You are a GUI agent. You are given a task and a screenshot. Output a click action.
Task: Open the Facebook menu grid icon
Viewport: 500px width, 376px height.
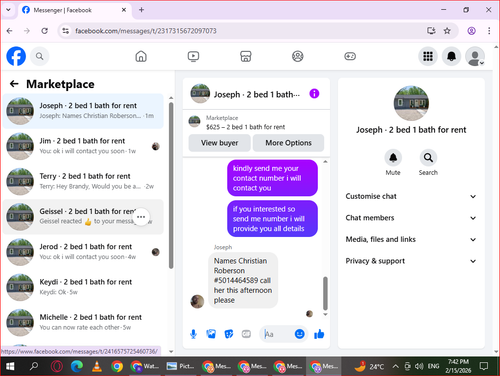(x=428, y=56)
